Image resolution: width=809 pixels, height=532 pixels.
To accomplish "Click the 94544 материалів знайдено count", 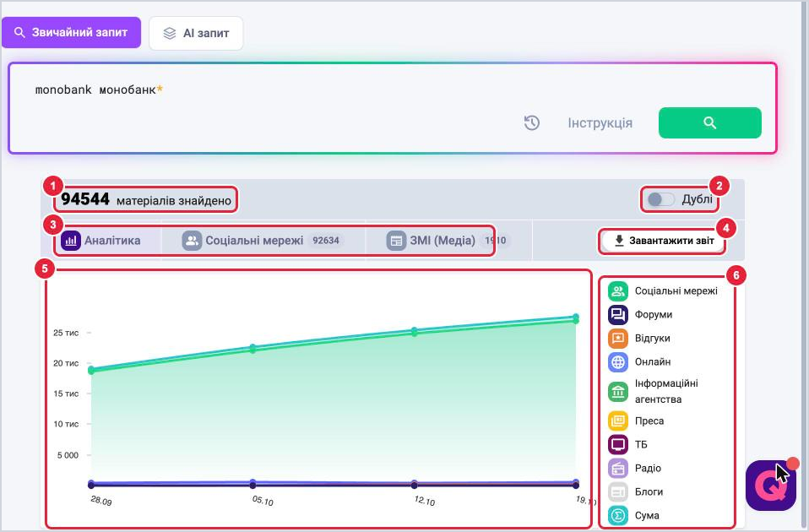I will tap(146, 199).
